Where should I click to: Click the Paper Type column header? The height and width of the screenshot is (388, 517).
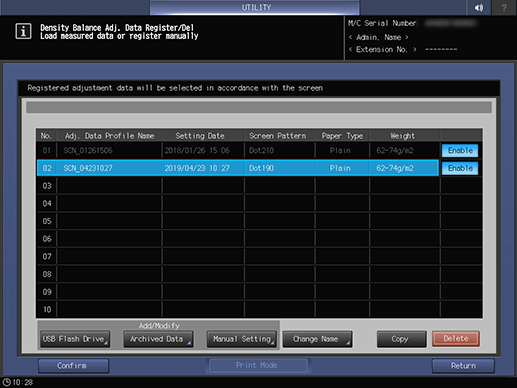342,136
